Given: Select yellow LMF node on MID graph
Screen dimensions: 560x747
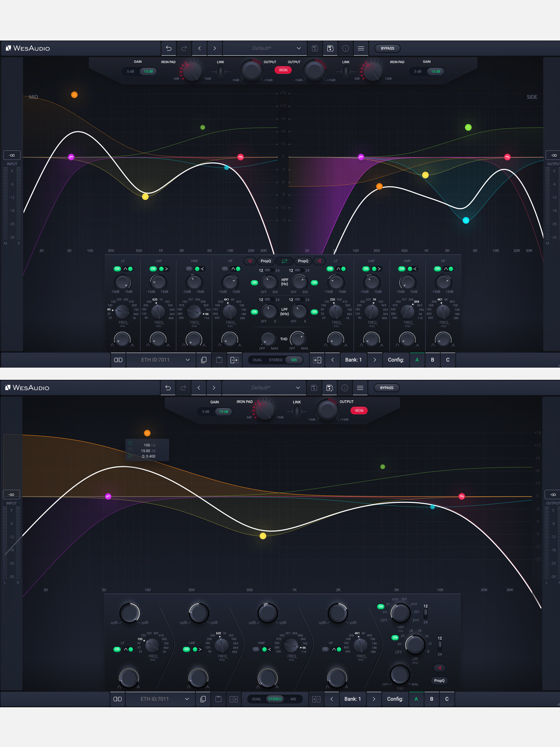Looking at the screenshot, I should [x=145, y=197].
